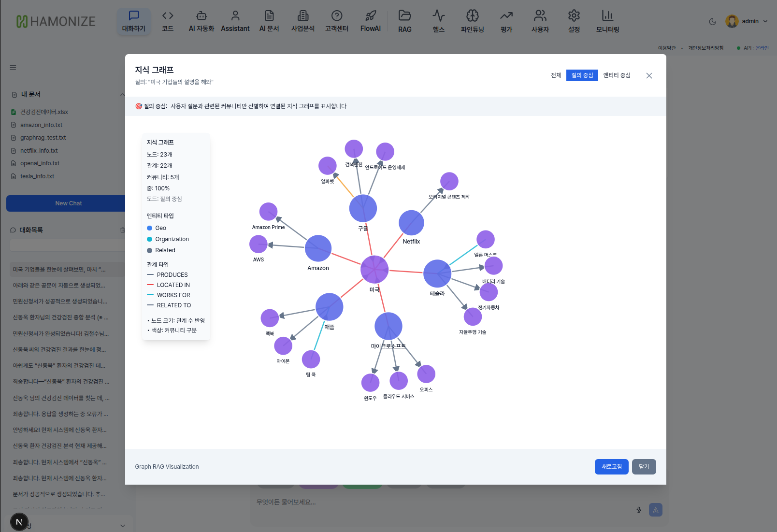The image size is (777, 532).
Task: Open the 헬스 health status icon
Action: pyautogui.click(x=438, y=21)
